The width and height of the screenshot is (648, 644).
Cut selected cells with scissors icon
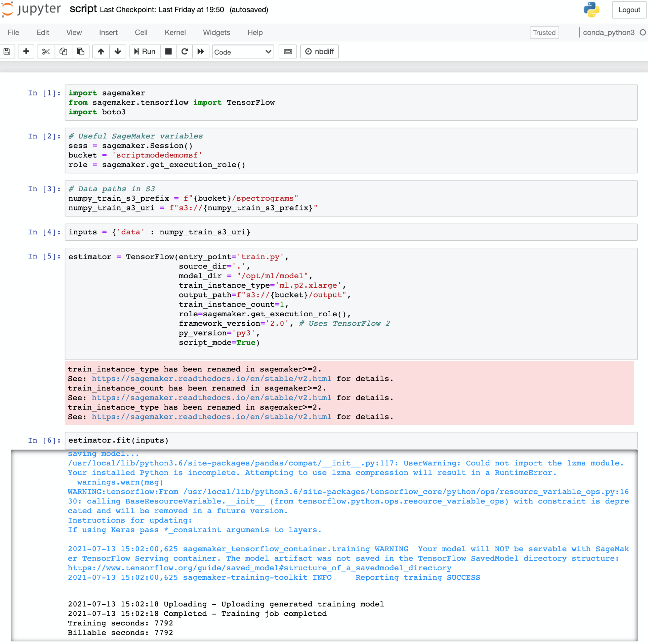click(x=46, y=51)
